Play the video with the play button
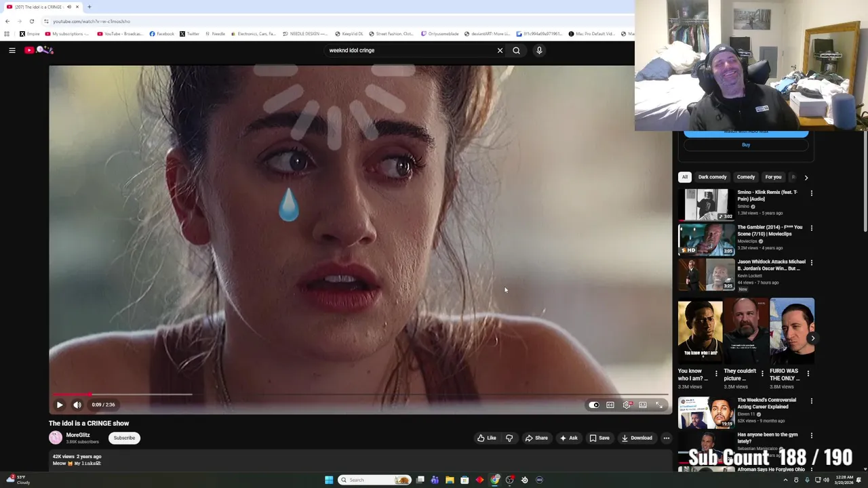Viewport: 868px width, 488px height. tap(60, 405)
